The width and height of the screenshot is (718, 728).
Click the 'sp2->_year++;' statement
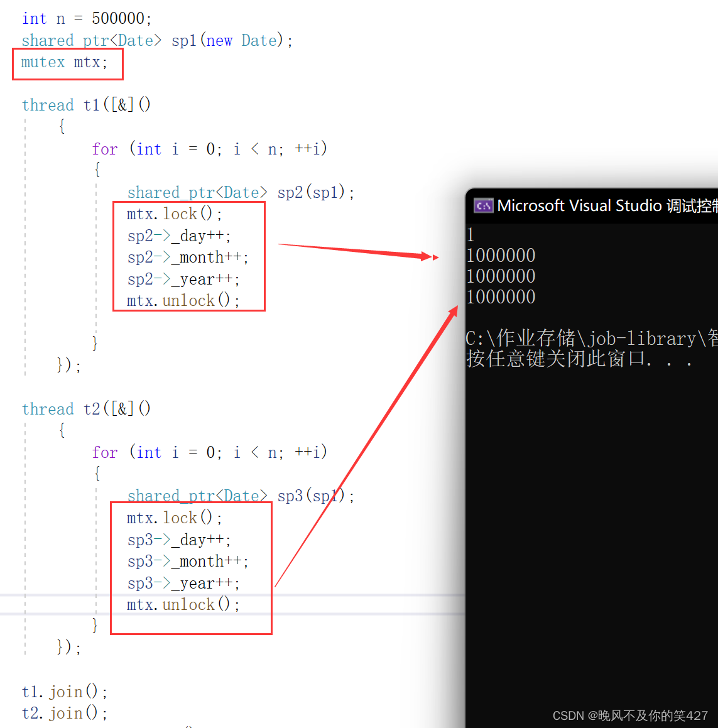click(183, 279)
